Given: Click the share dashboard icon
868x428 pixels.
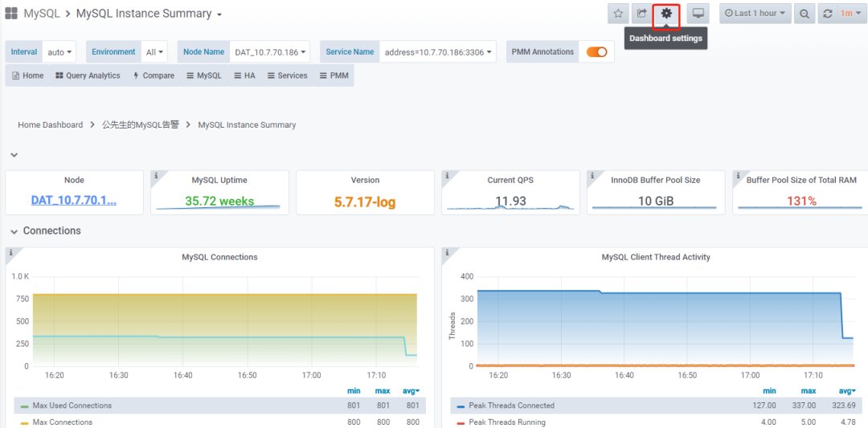Looking at the screenshot, I should click(642, 14).
